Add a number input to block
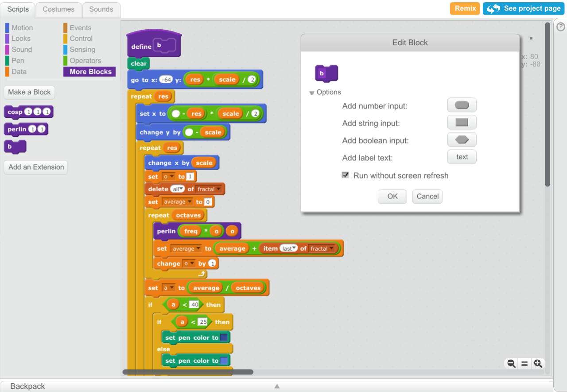This screenshot has height=392, width=567. tap(462, 105)
